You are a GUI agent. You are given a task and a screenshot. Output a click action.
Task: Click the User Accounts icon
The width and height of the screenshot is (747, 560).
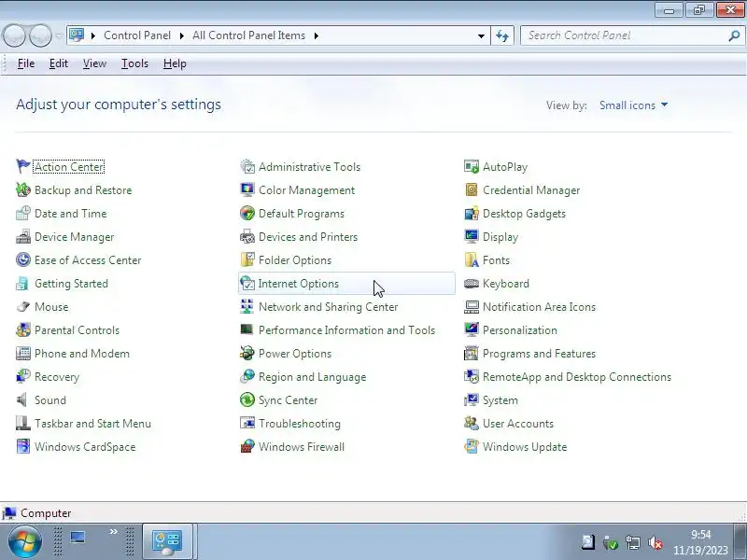pos(472,424)
